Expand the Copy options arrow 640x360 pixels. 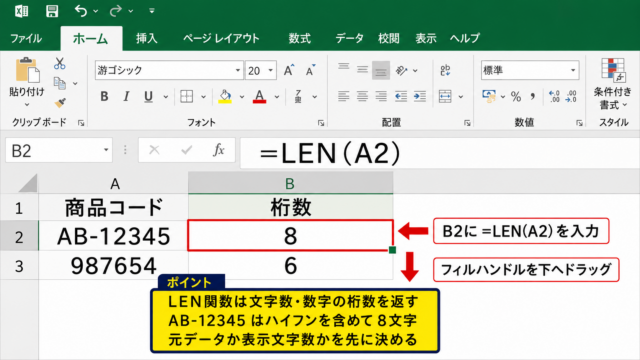pos(75,84)
